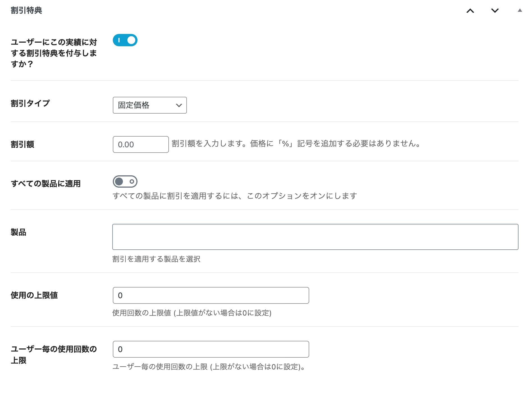Screen dimensions: 532x400
Task: Click the label ユーザーにこの実績に対する割引特典を付与しますか？
Action: click(x=54, y=53)
